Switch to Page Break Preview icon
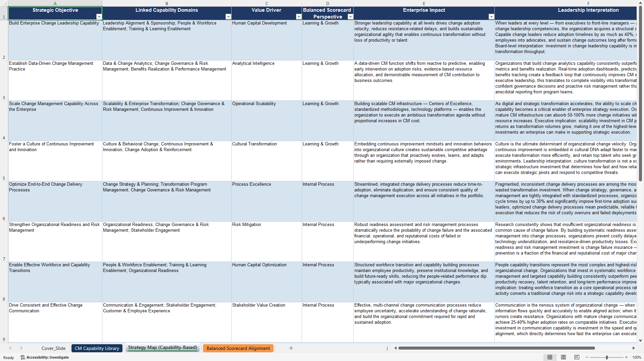This screenshot has height=361, width=644. tap(577, 357)
